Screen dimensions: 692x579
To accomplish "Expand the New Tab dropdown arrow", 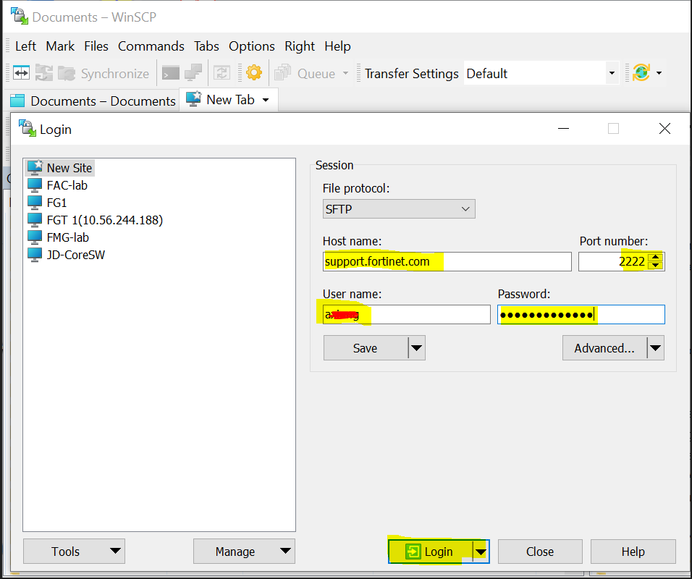I will pos(266,100).
